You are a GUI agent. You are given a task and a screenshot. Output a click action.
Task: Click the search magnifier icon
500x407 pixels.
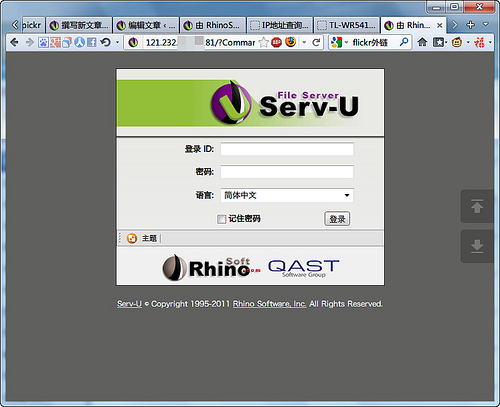tap(404, 42)
